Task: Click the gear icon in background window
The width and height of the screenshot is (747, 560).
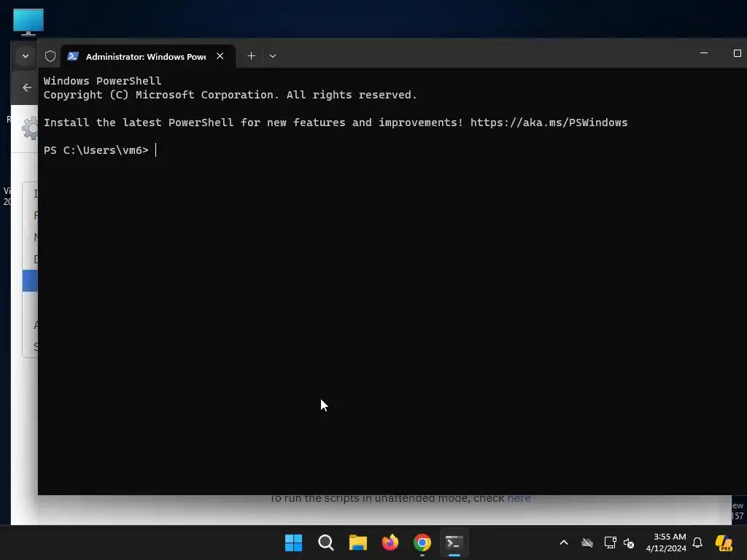Action: click(29, 128)
